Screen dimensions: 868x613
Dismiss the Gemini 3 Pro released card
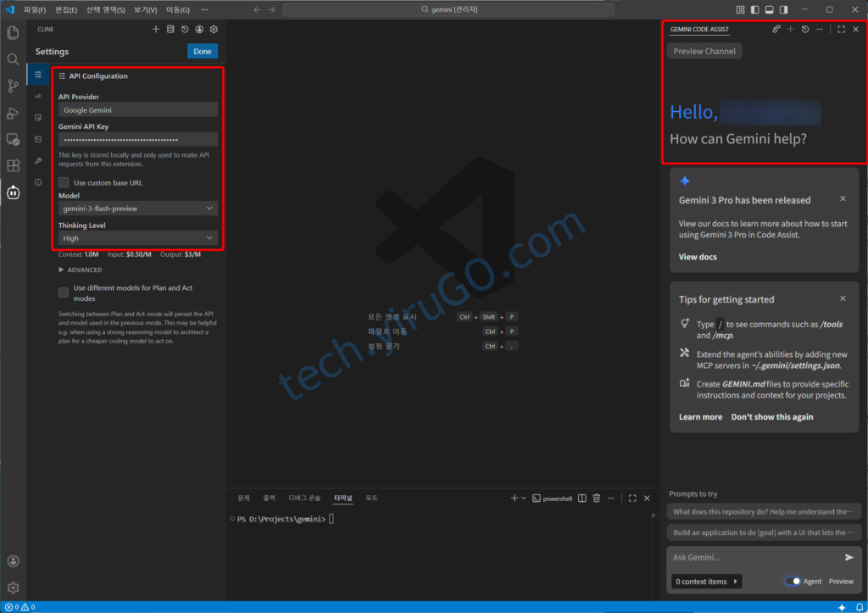843,198
